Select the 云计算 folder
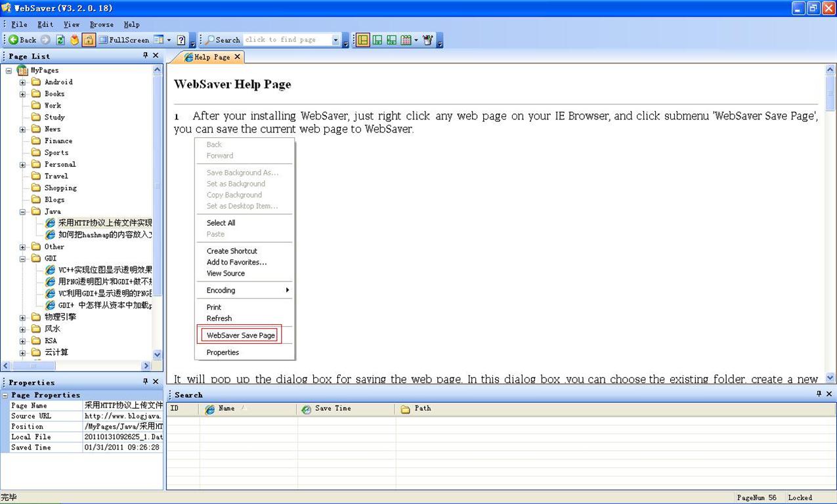 pos(56,352)
